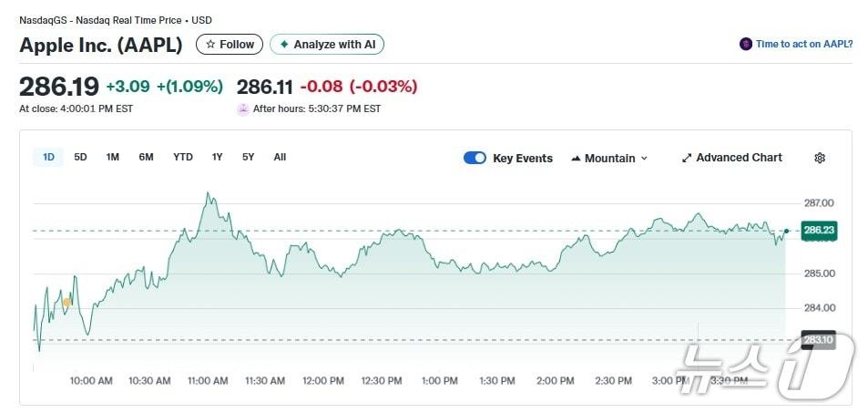Select the 1Y time range
This screenshot has width=868, height=413.
217,157
